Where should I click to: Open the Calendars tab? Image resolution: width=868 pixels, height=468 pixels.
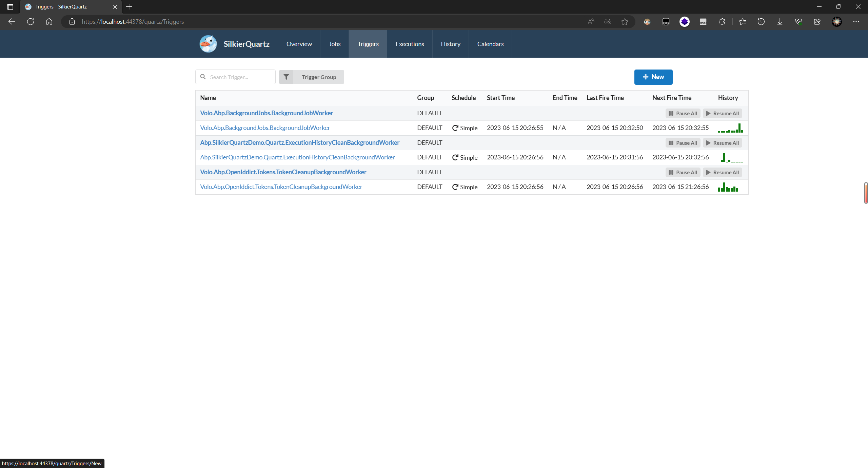tap(490, 44)
